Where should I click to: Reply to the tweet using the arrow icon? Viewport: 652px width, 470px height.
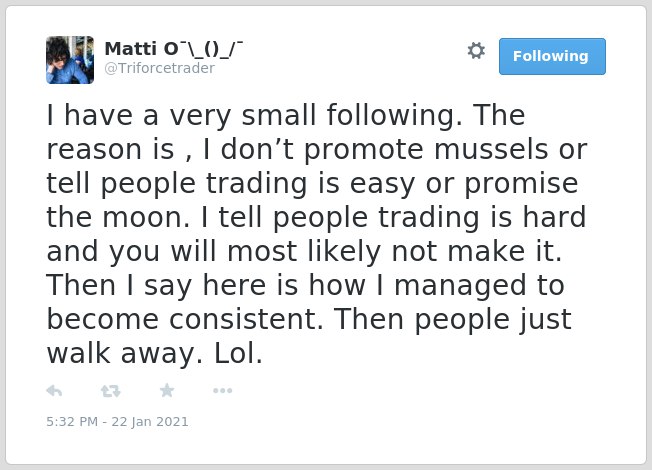coord(54,391)
